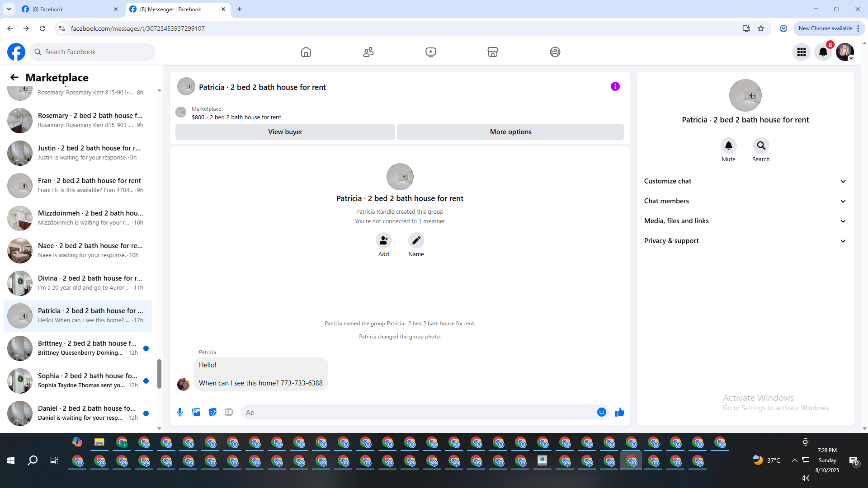Open the Windows Start menu
The image size is (868, 488).
(x=11, y=460)
